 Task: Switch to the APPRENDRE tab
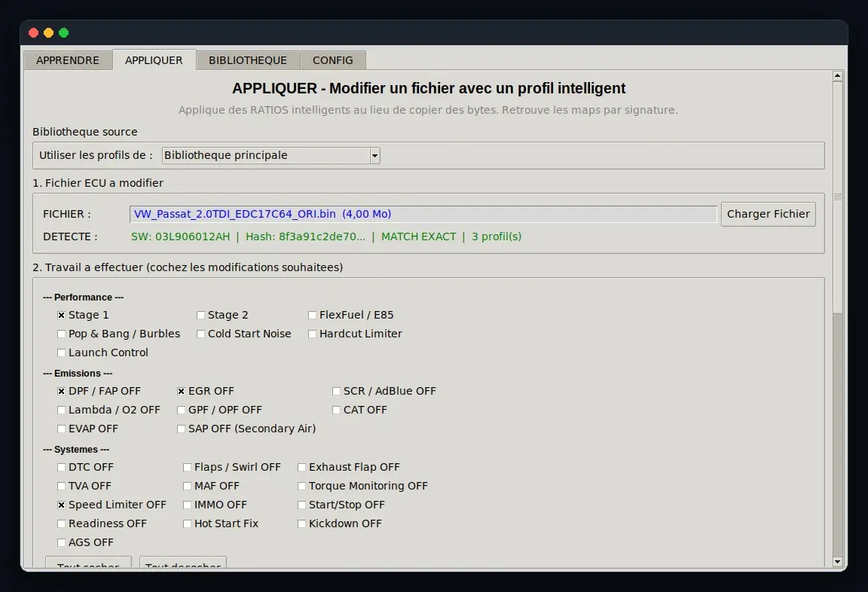click(x=68, y=60)
